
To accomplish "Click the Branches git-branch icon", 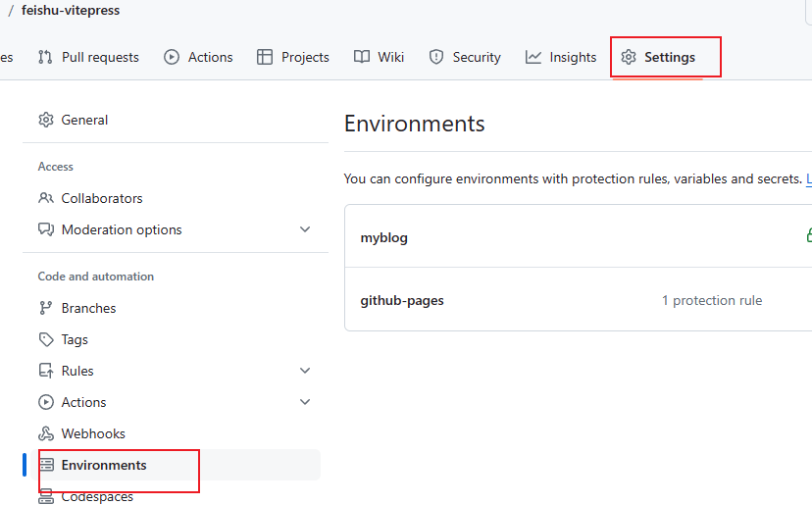I will pos(46,308).
